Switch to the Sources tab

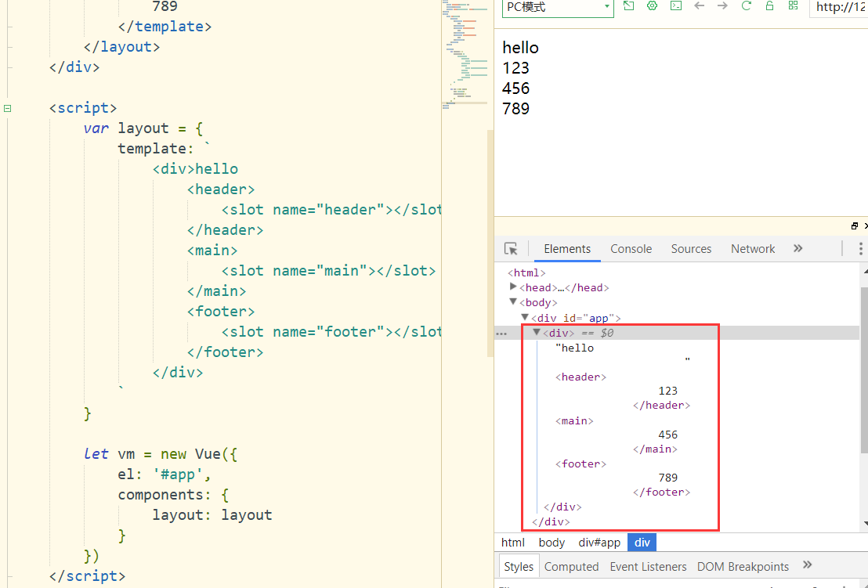pos(691,249)
